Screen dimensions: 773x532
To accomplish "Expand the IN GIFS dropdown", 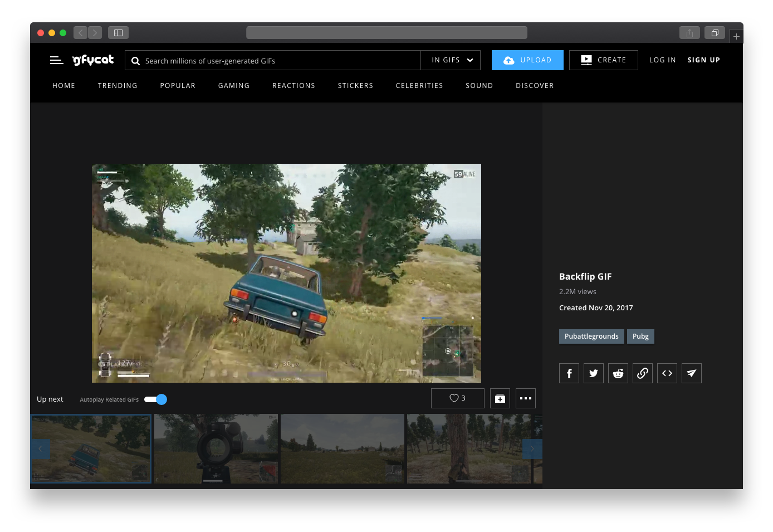I will pyautogui.click(x=451, y=60).
